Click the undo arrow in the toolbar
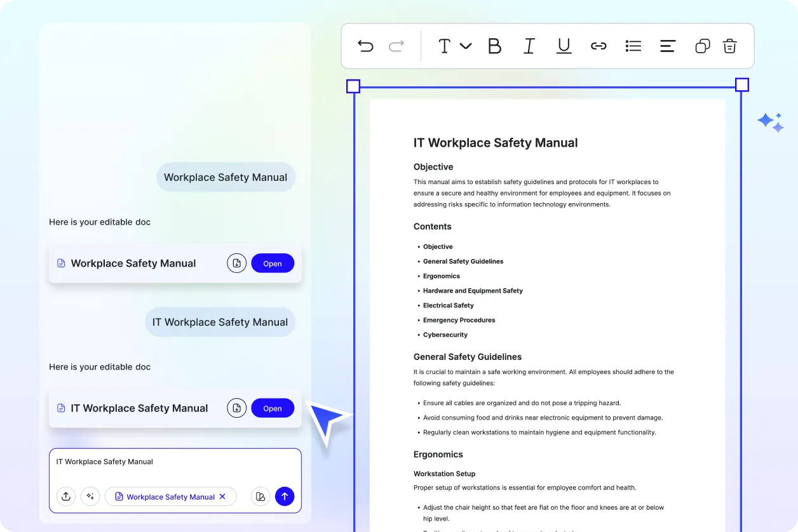The height and width of the screenshot is (532, 798). [365, 46]
